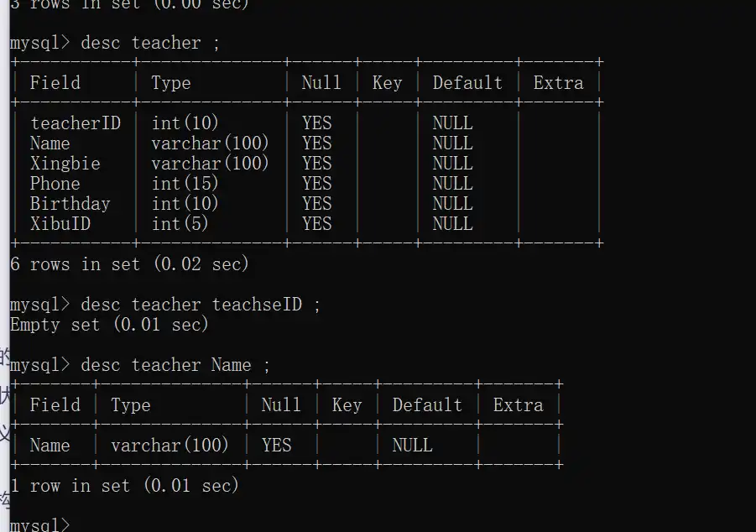
Task: Click the int(5) type value
Action: pyautogui.click(x=180, y=224)
